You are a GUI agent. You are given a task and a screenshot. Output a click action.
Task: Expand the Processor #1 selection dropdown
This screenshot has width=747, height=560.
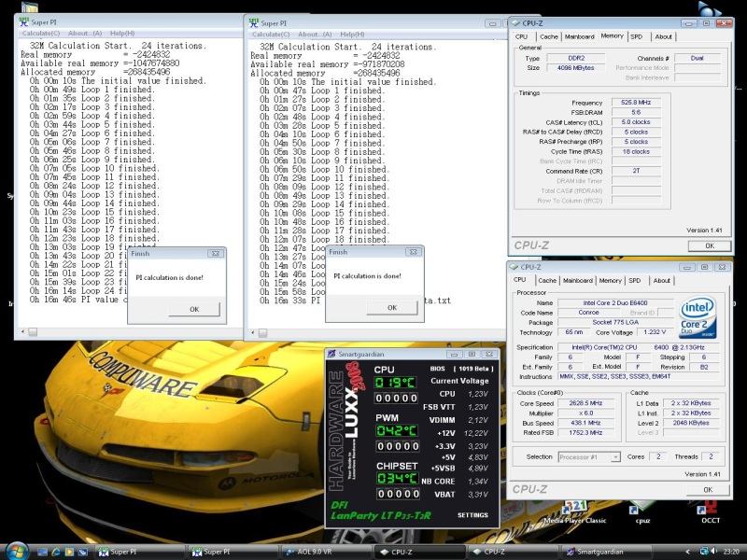click(x=614, y=456)
